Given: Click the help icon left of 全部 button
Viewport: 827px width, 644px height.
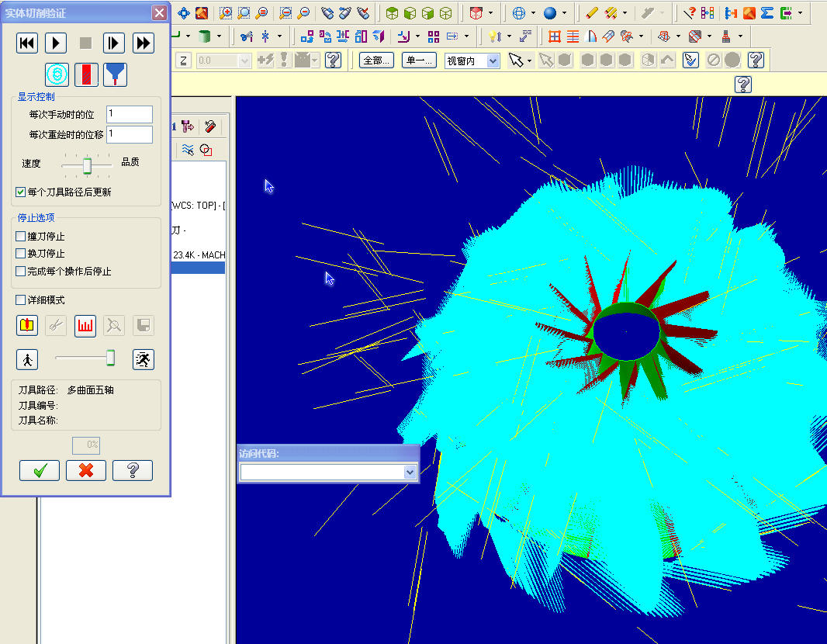Looking at the screenshot, I should point(333,60).
